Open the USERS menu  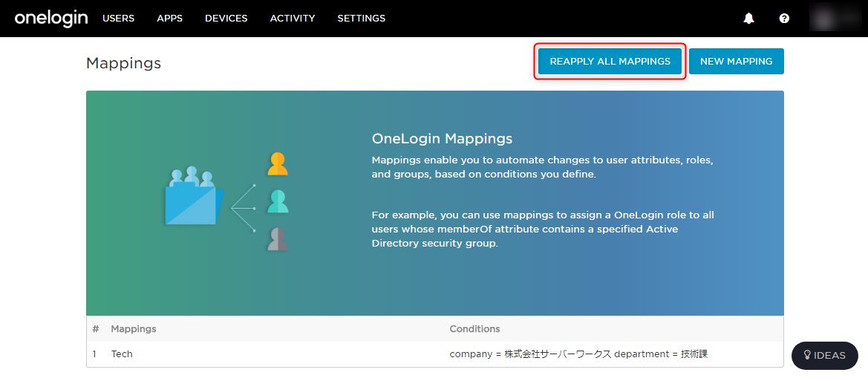[119, 19]
